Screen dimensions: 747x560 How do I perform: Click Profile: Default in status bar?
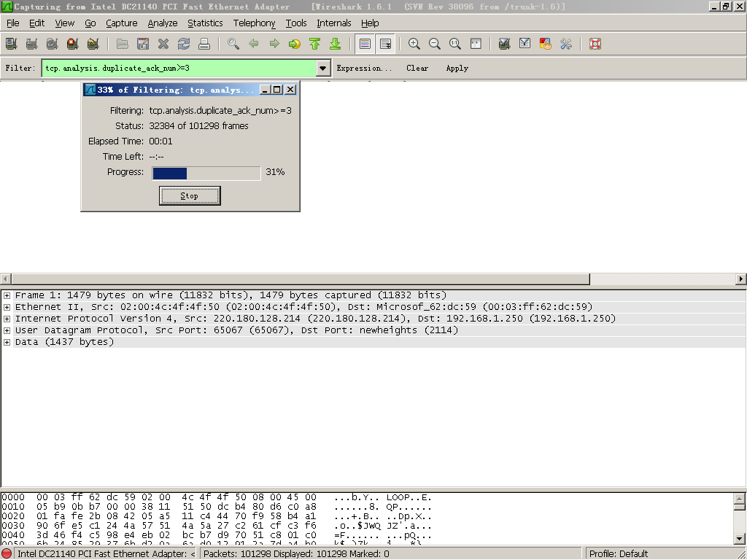pyautogui.click(x=619, y=554)
